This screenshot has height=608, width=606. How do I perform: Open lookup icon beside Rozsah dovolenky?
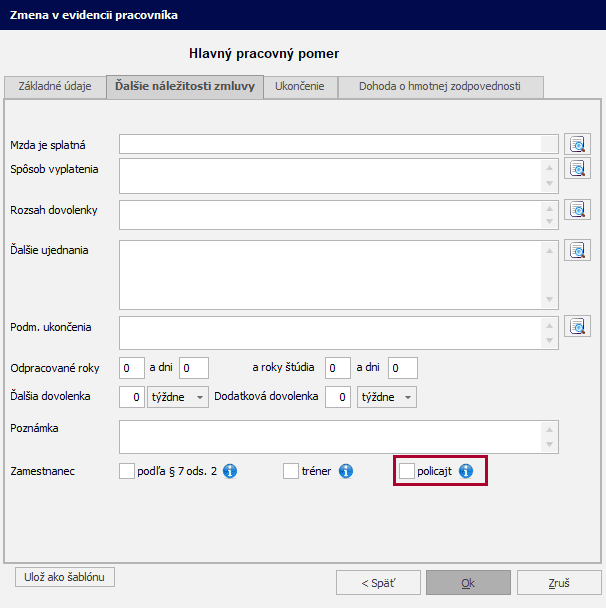[577, 210]
